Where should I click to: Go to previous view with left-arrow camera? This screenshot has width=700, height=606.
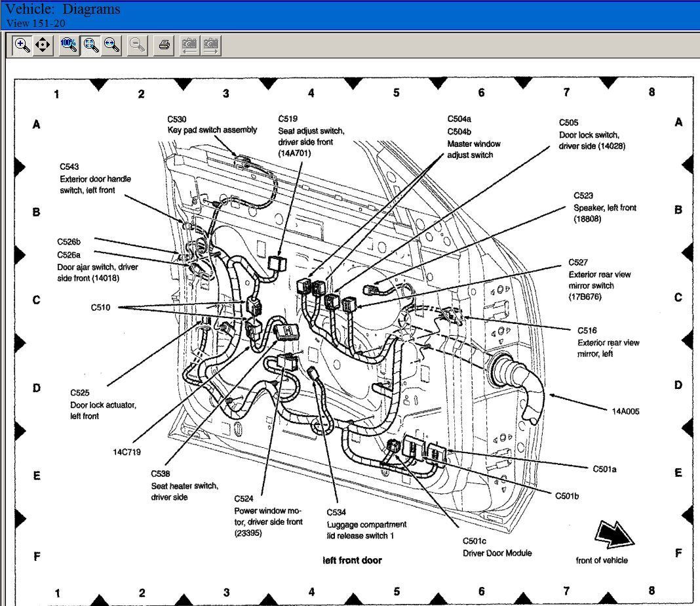[189, 45]
